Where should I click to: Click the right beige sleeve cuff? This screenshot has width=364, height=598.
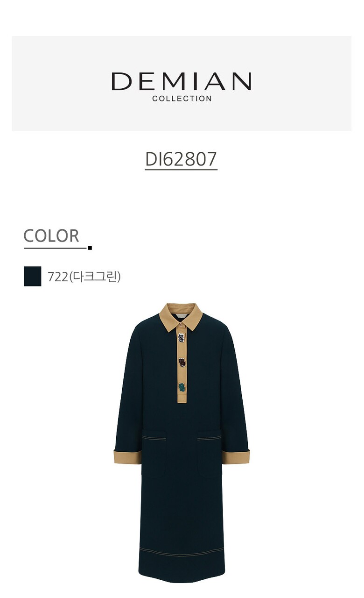click(x=236, y=456)
